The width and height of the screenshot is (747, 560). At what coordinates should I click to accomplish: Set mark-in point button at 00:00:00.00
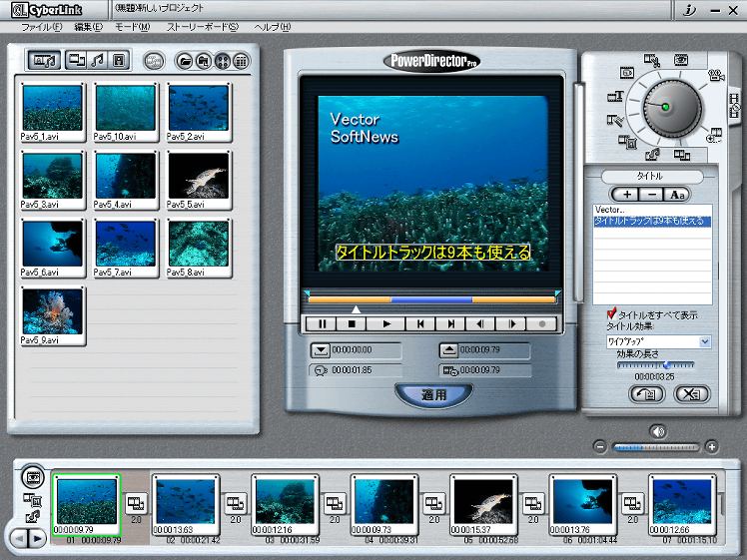pyautogui.click(x=321, y=350)
